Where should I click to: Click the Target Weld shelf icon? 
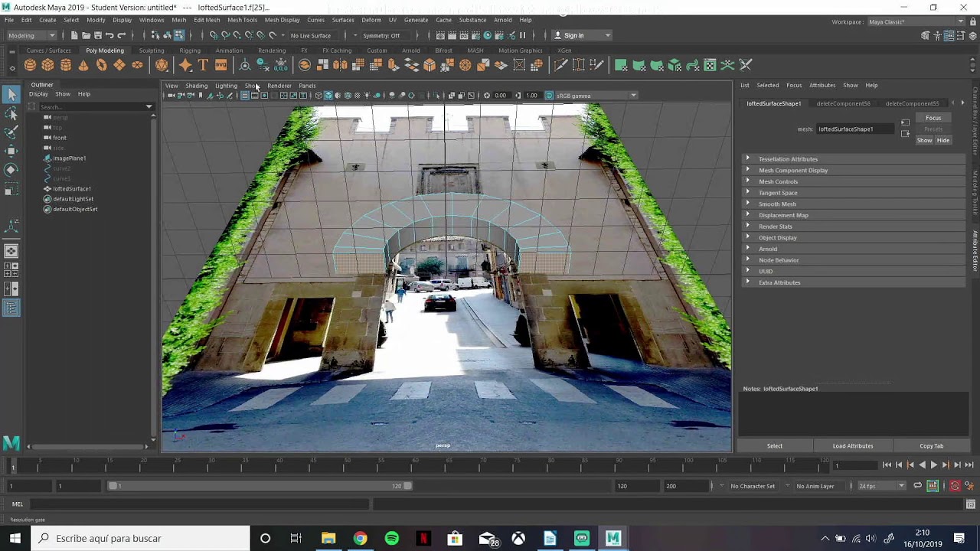579,65
